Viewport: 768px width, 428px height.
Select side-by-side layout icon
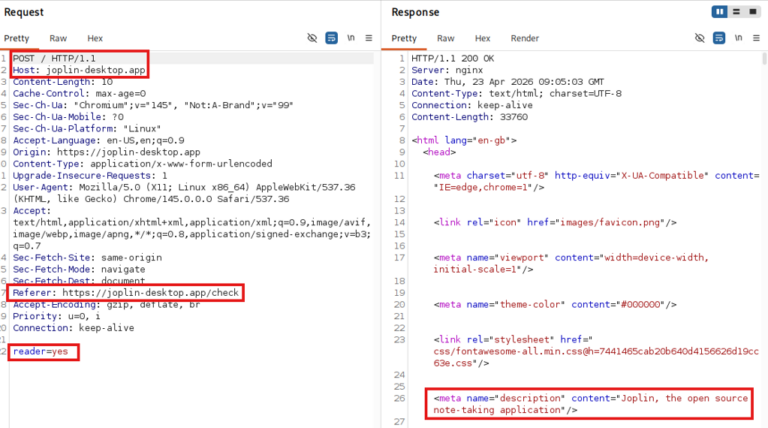coord(720,12)
